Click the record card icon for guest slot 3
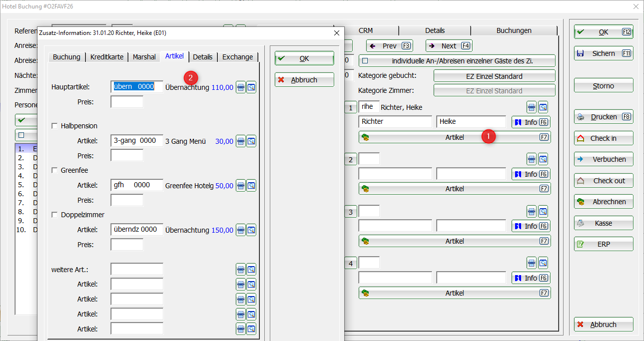Image resolution: width=644 pixels, height=341 pixels. click(x=532, y=211)
